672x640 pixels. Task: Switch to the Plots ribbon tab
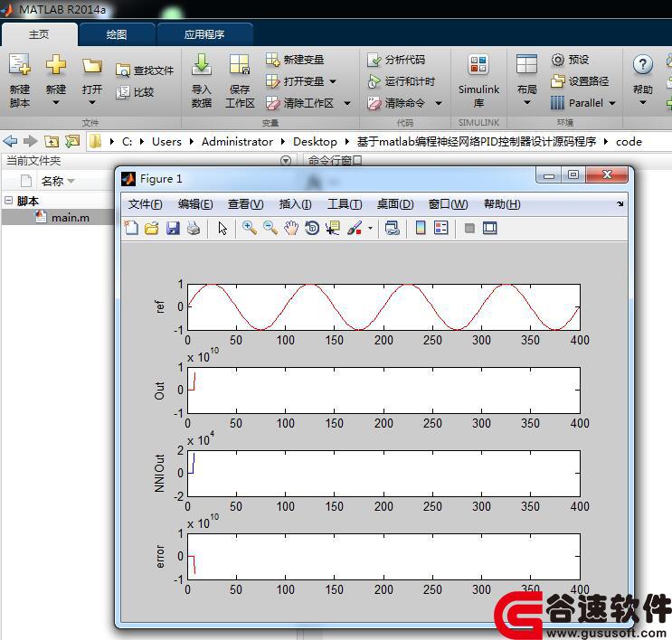(x=117, y=34)
